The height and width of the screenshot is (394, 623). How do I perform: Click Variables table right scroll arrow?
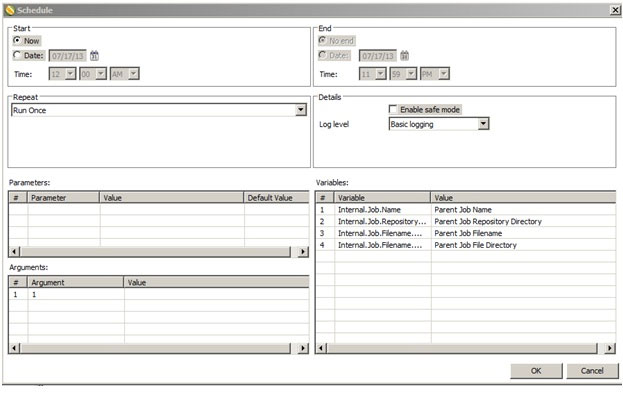(610, 348)
